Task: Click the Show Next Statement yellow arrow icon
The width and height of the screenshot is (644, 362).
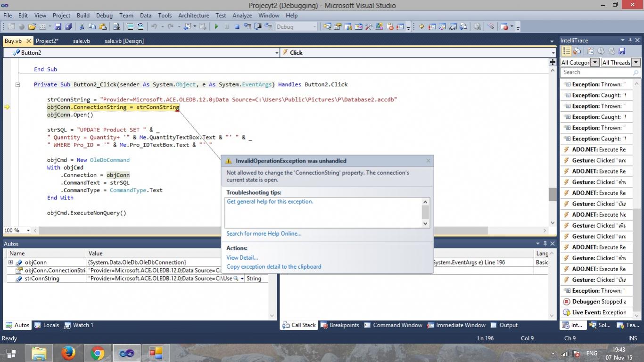Action: [x=421, y=27]
